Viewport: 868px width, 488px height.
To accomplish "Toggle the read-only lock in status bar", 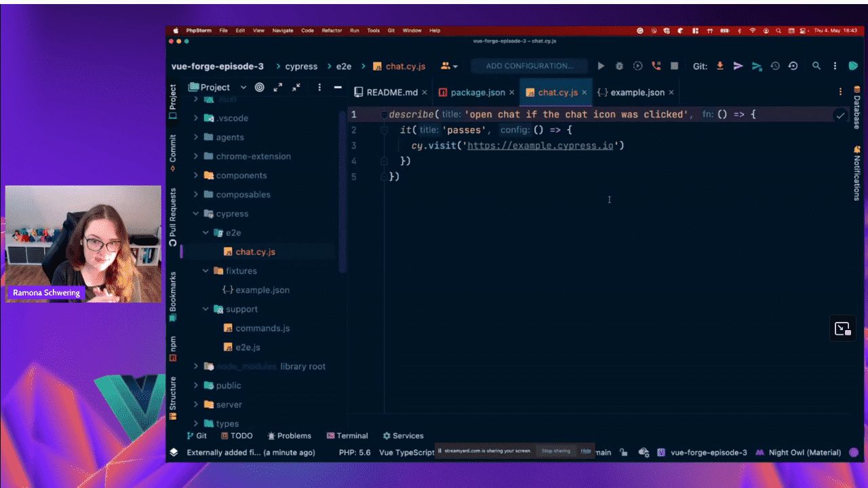I will coord(624,453).
